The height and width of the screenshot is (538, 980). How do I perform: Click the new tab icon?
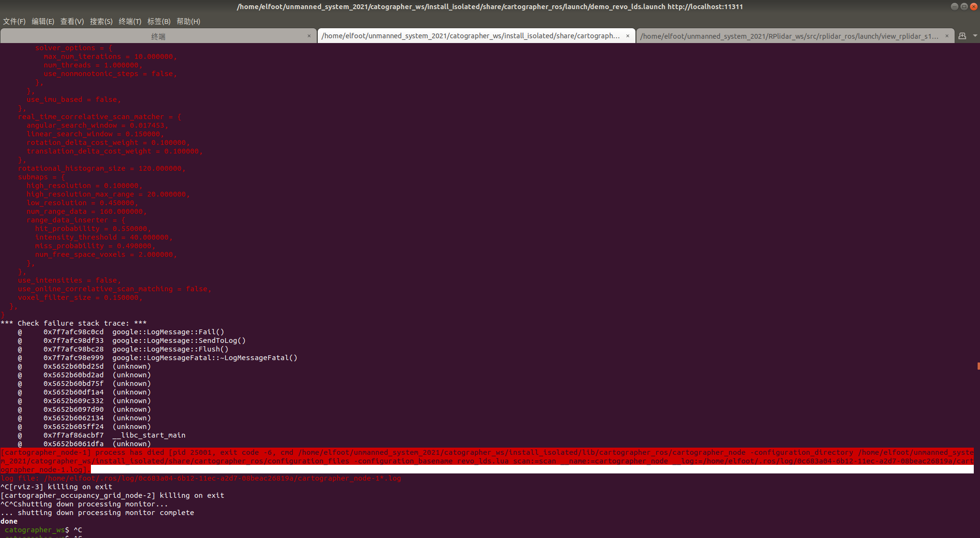click(x=962, y=36)
